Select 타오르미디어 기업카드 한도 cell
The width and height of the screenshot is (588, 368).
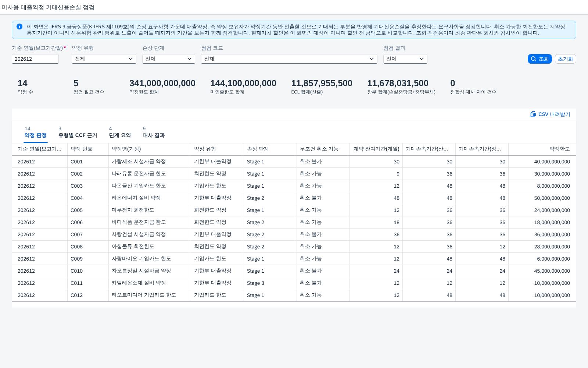click(150, 295)
